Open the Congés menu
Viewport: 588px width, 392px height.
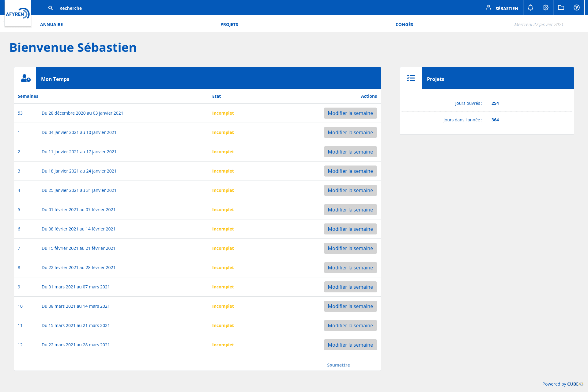pyautogui.click(x=404, y=25)
